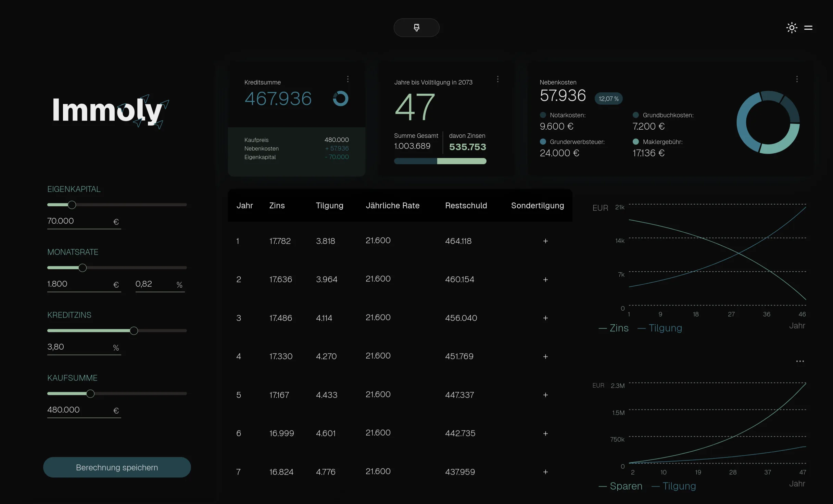833x504 pixels.
Task: Click the Jahr column header
Action: pyautogui.click(x=244, y=206)
